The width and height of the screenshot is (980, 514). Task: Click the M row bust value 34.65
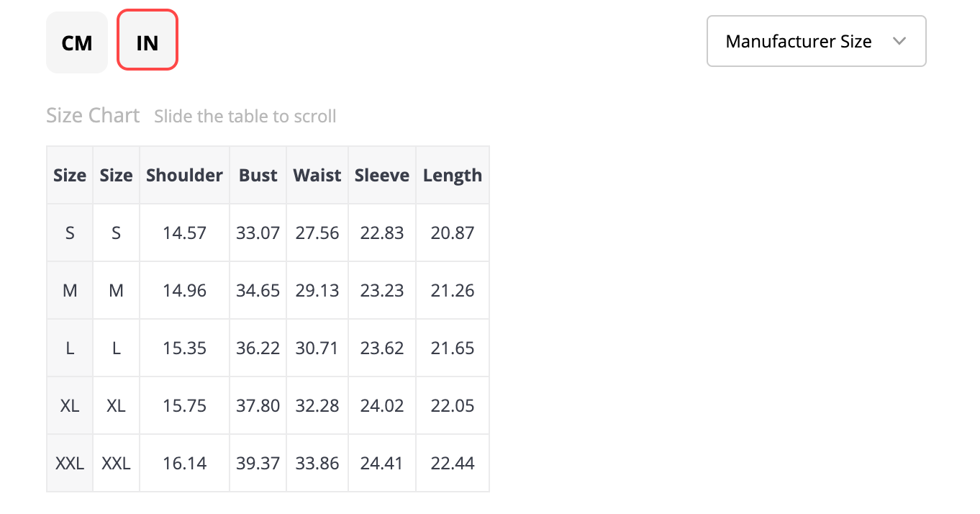[258, 290]
